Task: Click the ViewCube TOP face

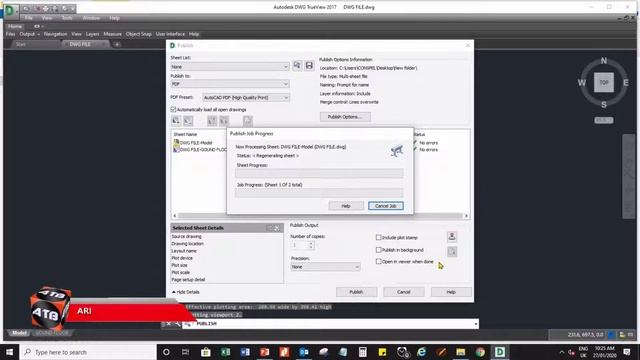Action: pos(604,82)
